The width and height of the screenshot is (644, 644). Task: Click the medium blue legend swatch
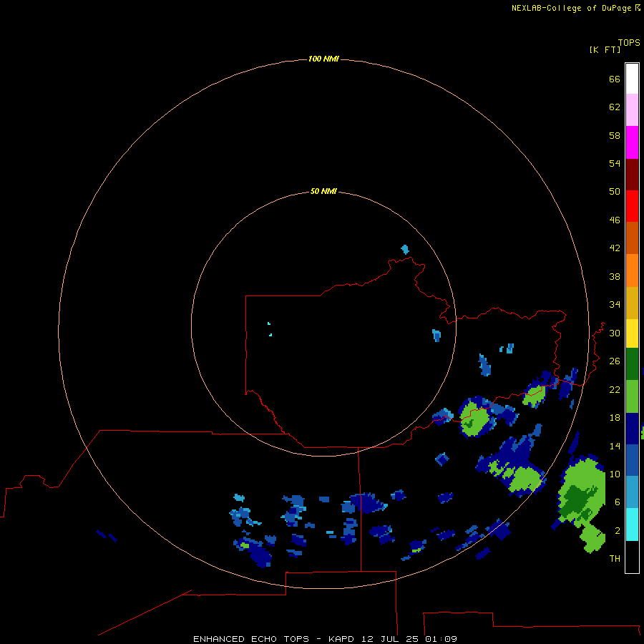click(x=632, y=460)
